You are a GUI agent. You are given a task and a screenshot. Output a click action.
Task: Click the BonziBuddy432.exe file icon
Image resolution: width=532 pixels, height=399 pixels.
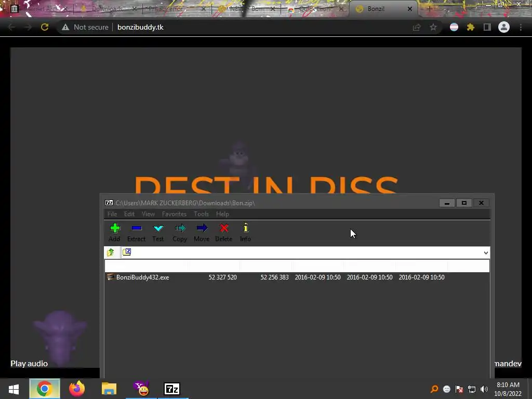(x=111, y=277)
